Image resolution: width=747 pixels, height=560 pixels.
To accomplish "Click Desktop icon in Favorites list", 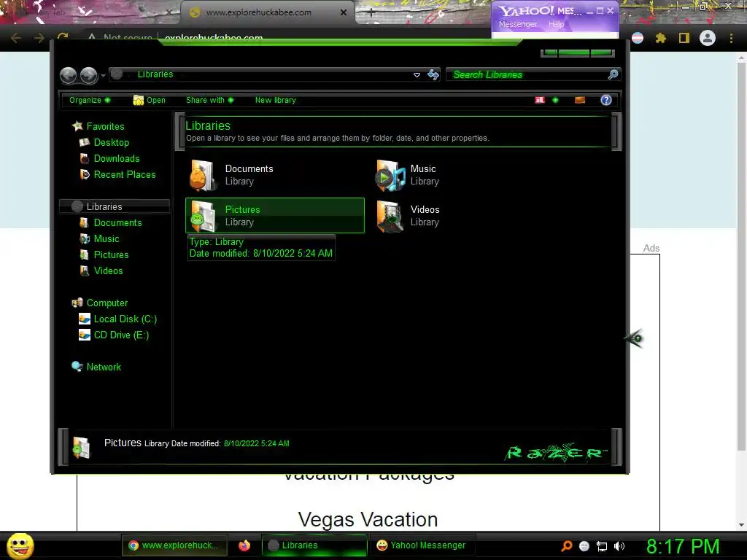I will tap(85, 142).
